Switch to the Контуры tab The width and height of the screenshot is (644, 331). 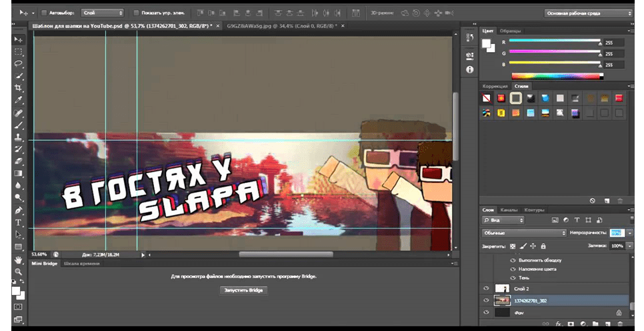[x=534, y=210]
